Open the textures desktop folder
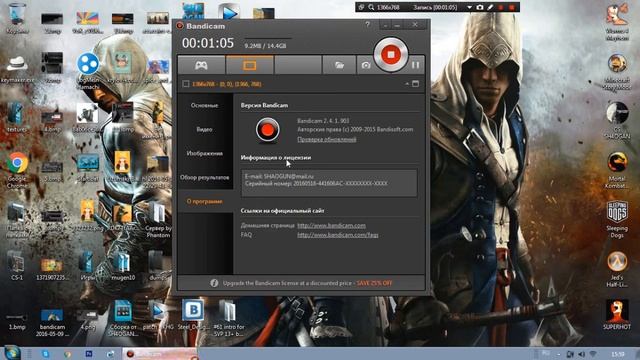 pos(17,118)
